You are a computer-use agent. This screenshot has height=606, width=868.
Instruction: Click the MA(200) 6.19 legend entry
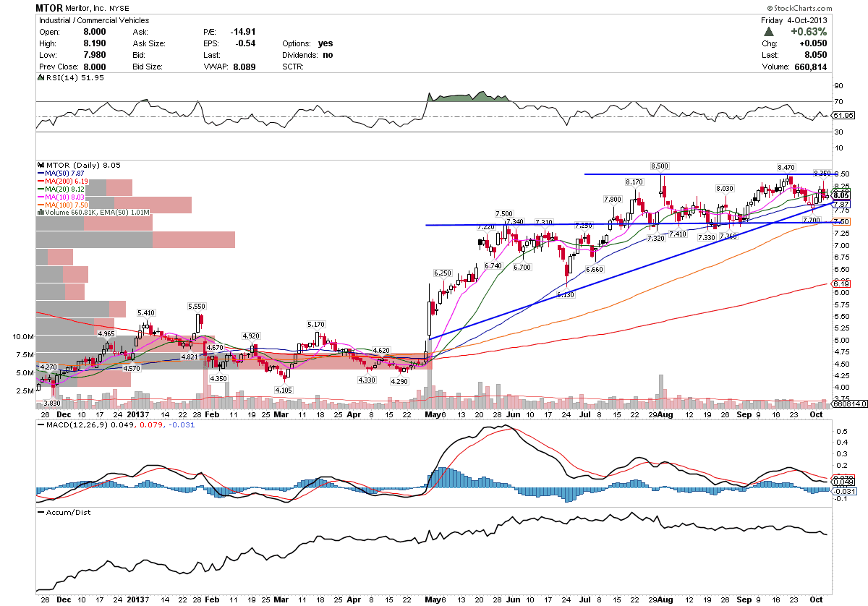pos(64,182)
